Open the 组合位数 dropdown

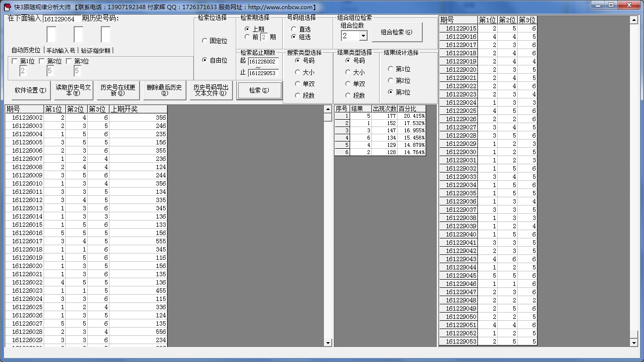[x=363, y=36]
